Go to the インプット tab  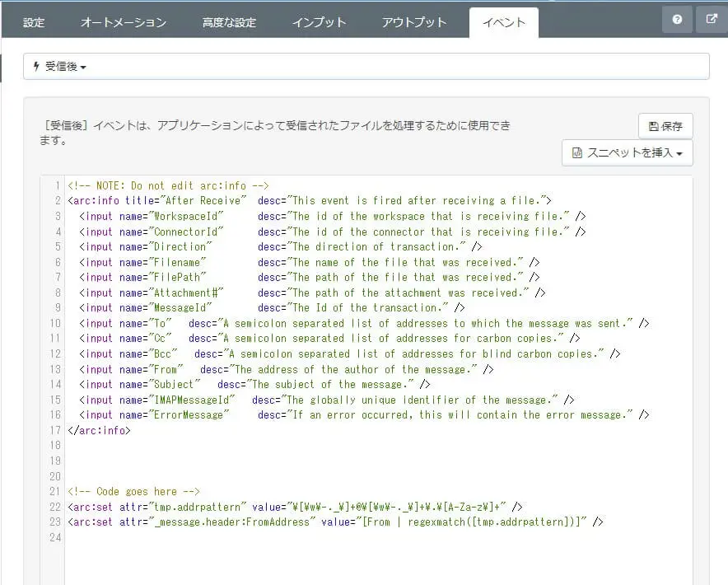click(x=319, y=22)
